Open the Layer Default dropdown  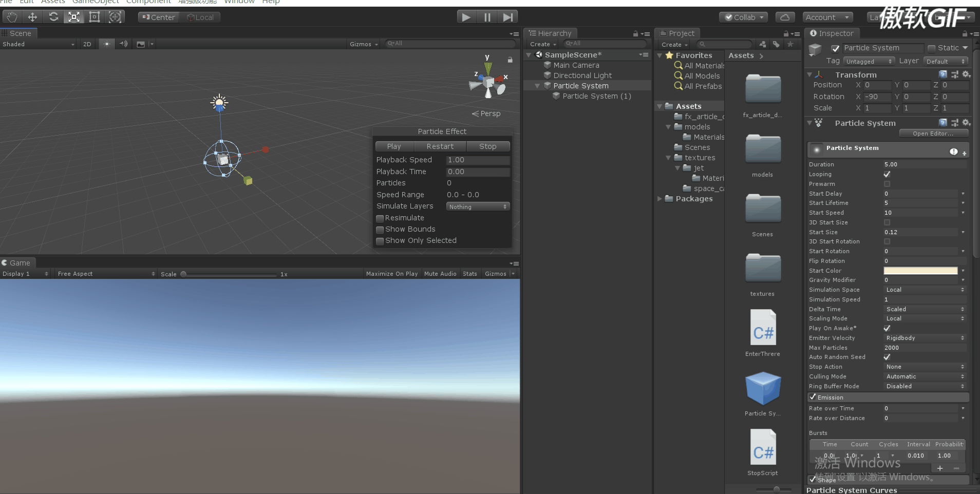[x=946, y=61]
